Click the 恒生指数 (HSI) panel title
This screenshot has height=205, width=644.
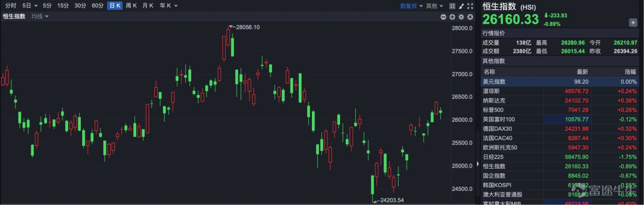[x=509, y=6]
